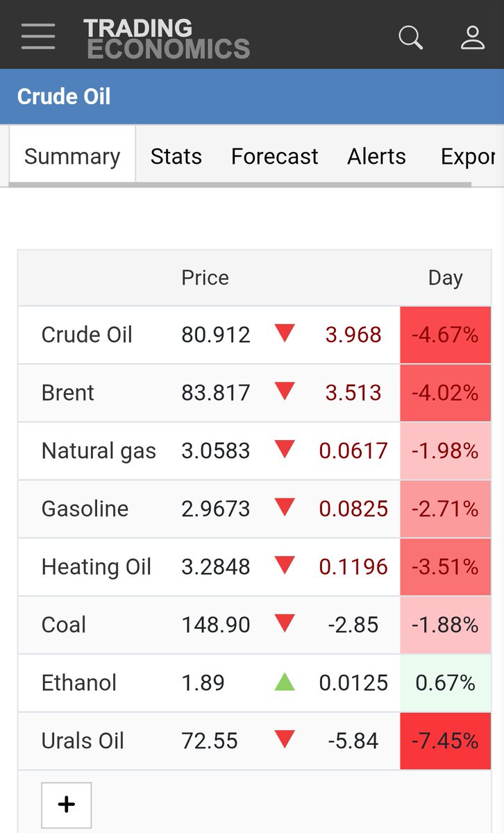Open the partially visible Export tab
504x833 pixels.
(468, 156)
